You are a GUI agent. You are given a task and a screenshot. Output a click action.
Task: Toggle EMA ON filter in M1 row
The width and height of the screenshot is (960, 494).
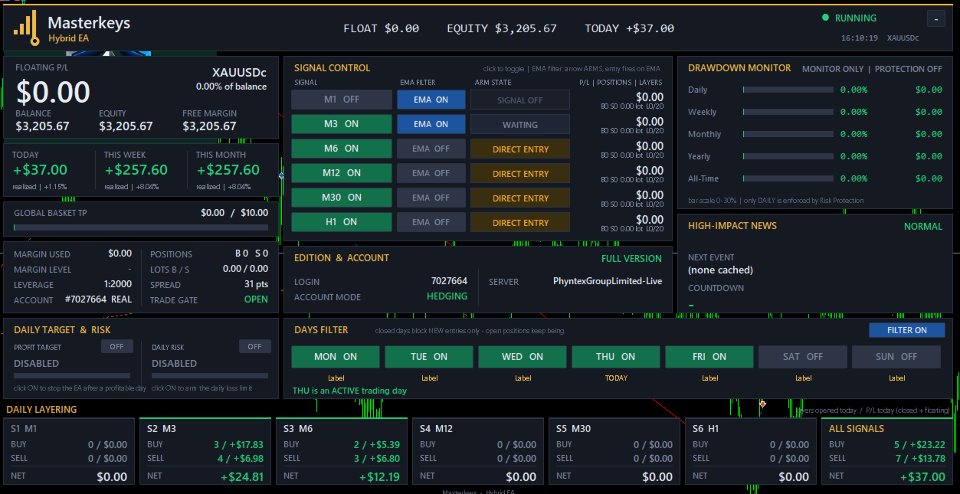tap(431, 100)
